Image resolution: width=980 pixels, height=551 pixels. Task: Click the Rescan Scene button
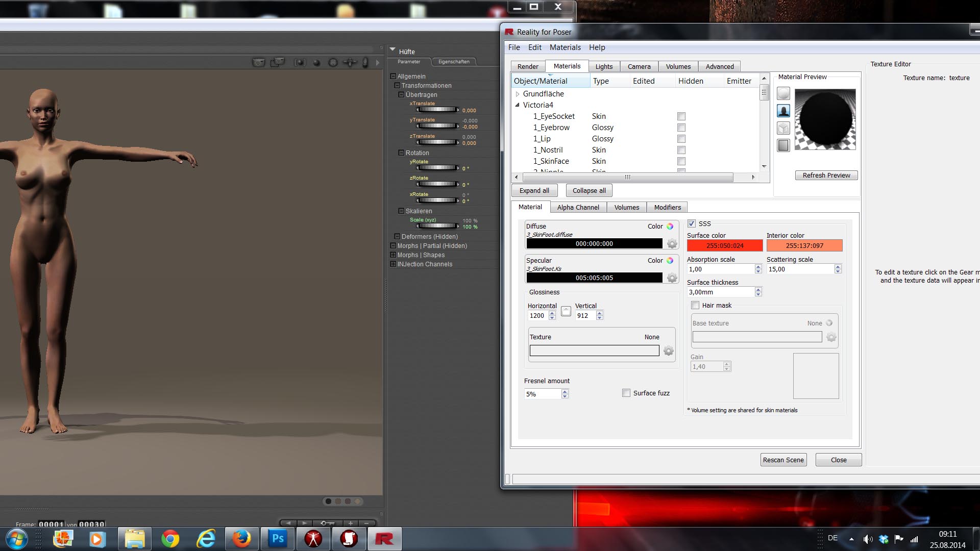point(783,460)
